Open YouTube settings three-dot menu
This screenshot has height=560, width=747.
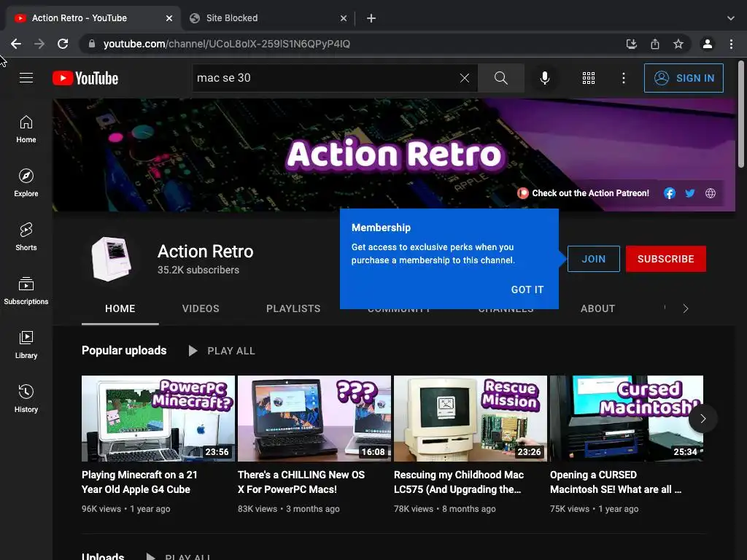click(x=624, y=78)
